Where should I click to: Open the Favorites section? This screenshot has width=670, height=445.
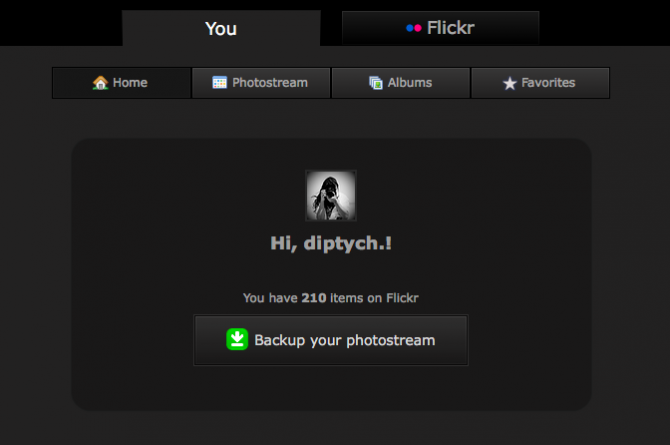[x=541, y=83]
